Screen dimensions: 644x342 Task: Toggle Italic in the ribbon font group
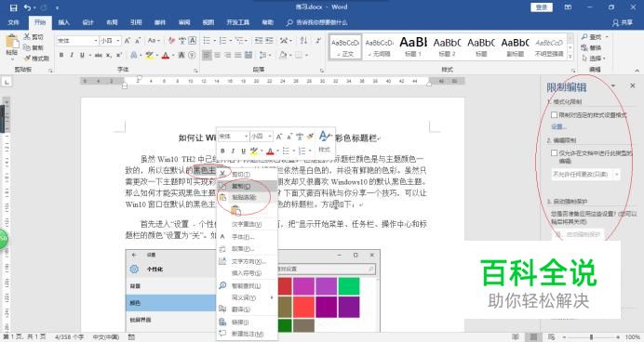pyautogui.click(x=72, y=55)
